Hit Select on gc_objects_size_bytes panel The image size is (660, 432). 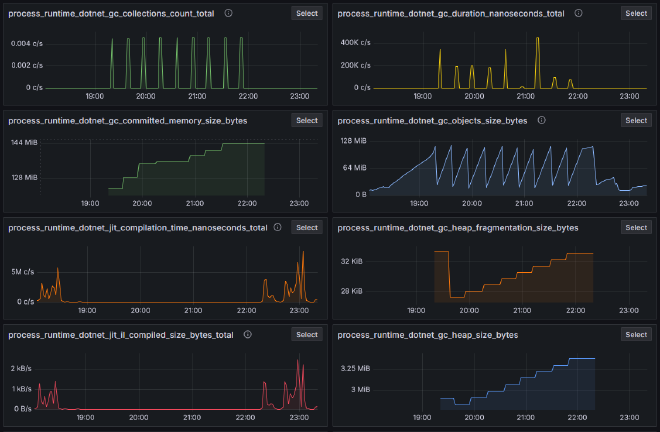[636, 120]
